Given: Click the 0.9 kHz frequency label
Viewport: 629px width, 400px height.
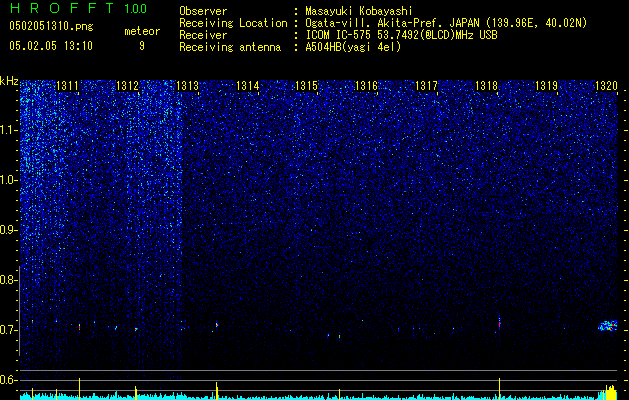Looking at the screenshot, I should tap(8, 230).
